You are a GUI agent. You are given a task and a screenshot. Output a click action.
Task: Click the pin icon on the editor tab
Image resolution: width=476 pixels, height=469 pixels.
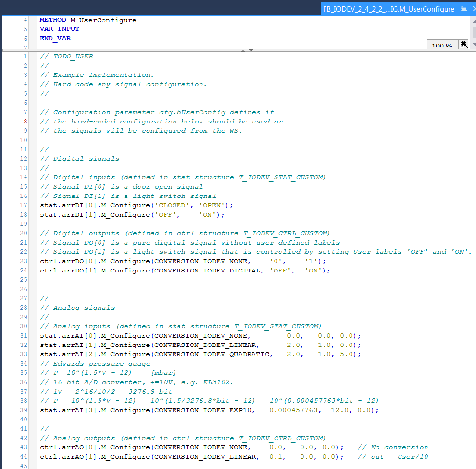(x=463, y=8)
